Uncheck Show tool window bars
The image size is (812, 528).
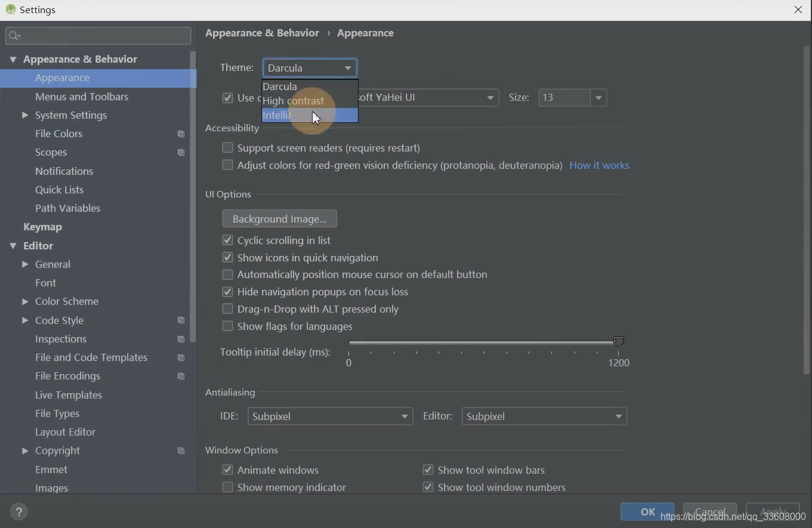(428, 470)
